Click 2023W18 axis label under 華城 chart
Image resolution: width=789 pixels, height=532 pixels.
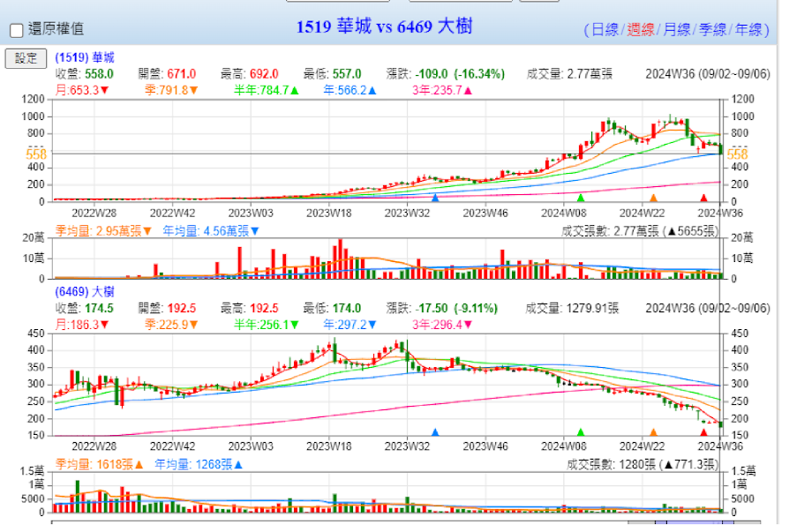pos(329,214)
